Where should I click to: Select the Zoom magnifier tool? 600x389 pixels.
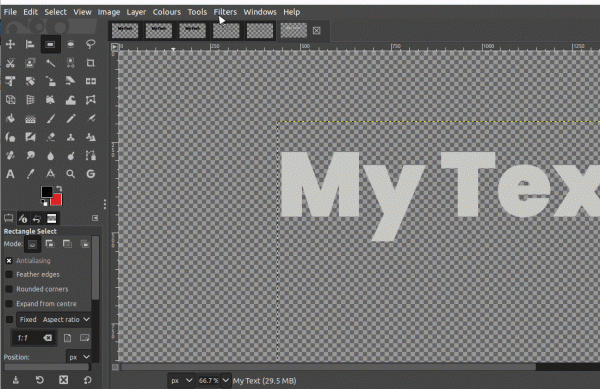[70, 174]
